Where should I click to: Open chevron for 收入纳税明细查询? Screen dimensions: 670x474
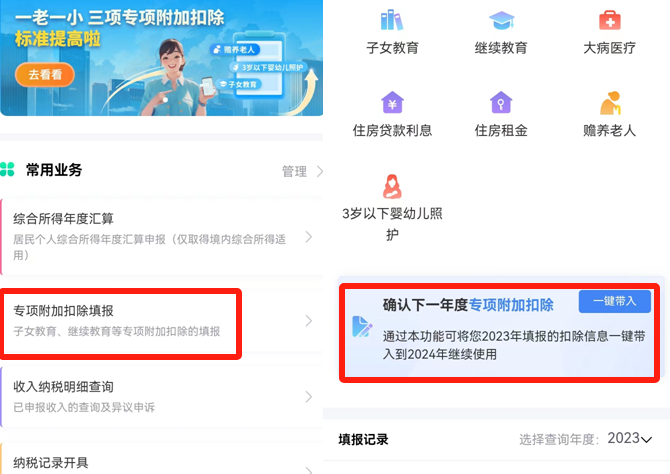tap(309, 397)
